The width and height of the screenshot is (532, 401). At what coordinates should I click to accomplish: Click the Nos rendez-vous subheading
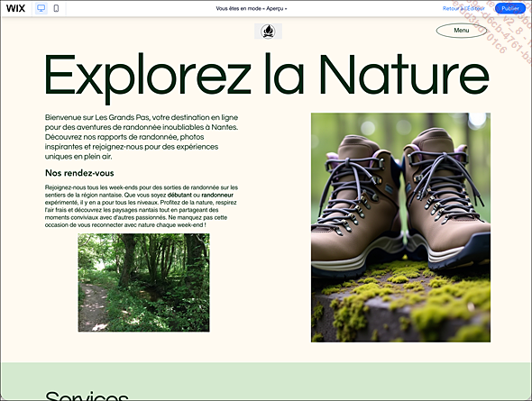79,173
